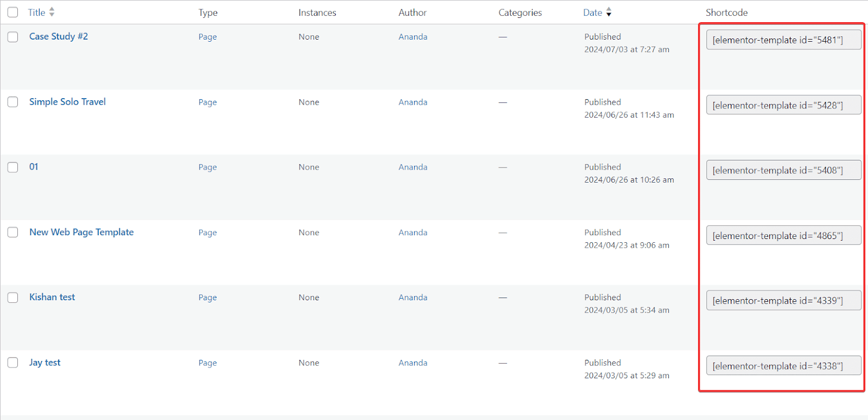Select shortcode input with id 4865
868x420 pixels.
783,236
